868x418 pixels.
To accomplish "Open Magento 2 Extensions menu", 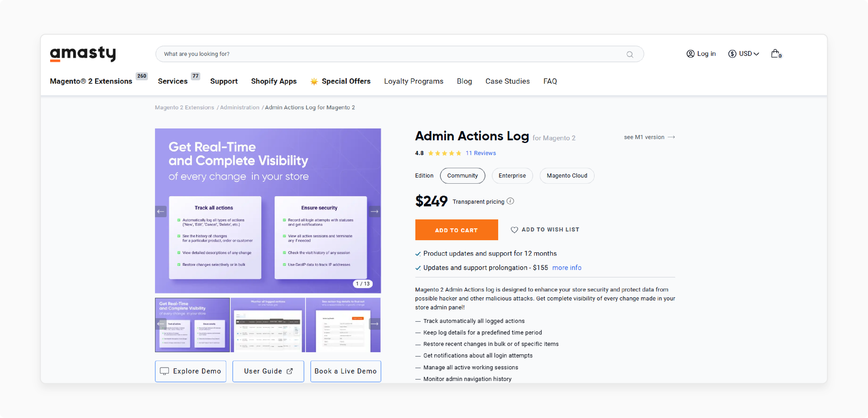I will [91, 81].
